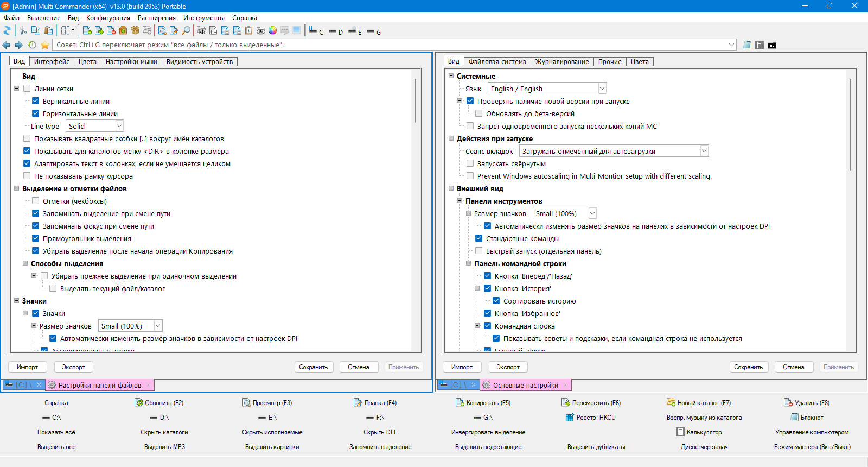
Task: Uncheck Горизонтальные линии checkbox
Action: (x=35, y=113)
